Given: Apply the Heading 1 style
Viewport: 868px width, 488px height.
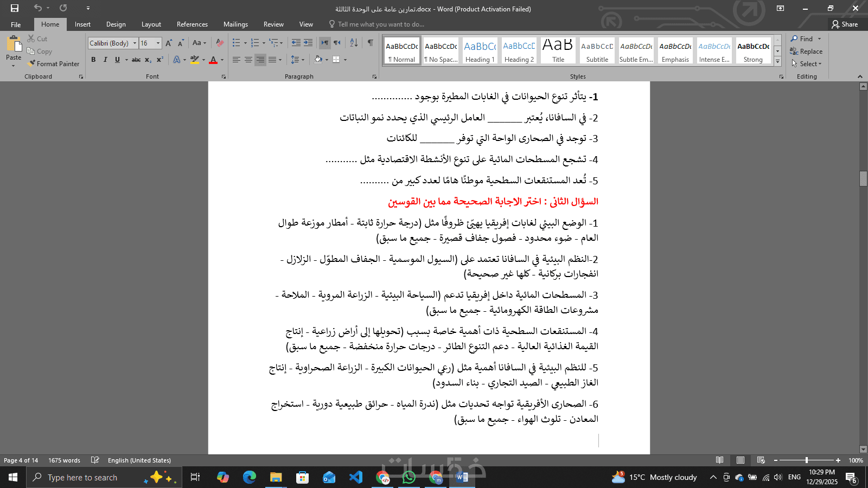Looking at the screenshot, I should (480, 50).
